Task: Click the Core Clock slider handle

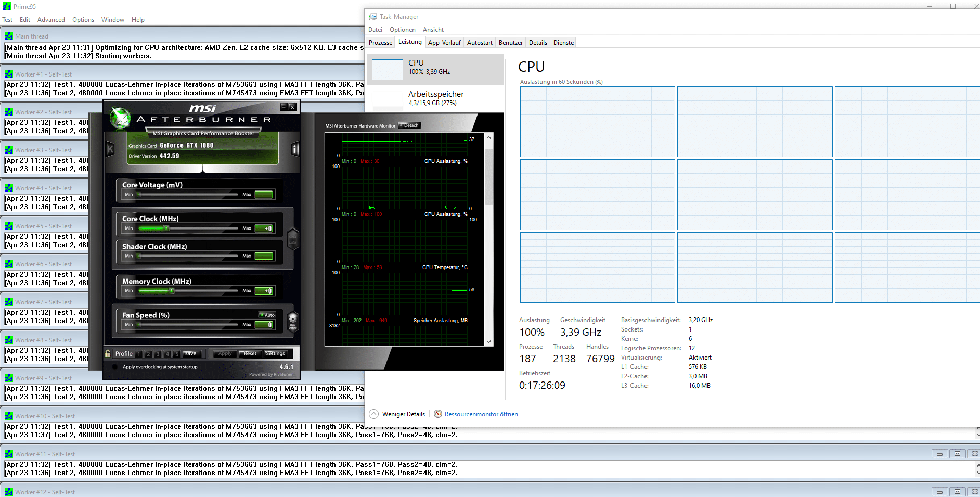Action: point(166,228)
